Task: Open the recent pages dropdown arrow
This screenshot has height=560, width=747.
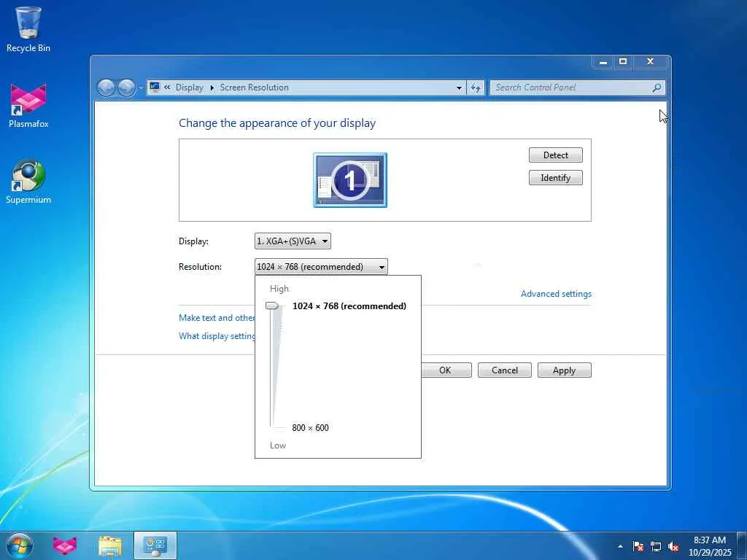Action: pos(141,88)
